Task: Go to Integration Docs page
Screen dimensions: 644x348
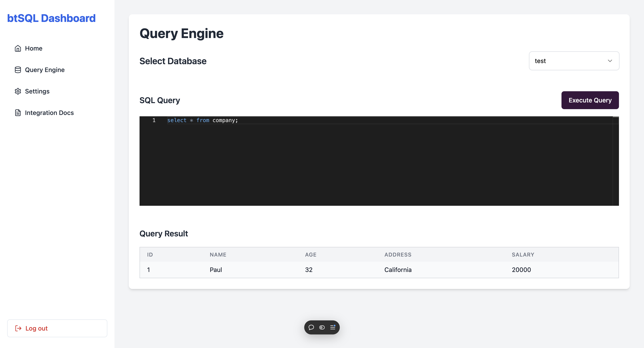Action: 49,113
